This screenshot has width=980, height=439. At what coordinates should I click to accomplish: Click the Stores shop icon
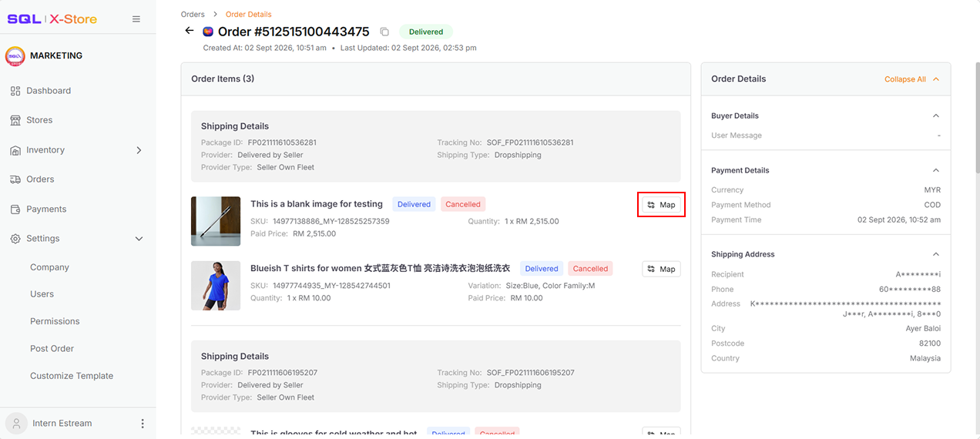tap(15, 120)
